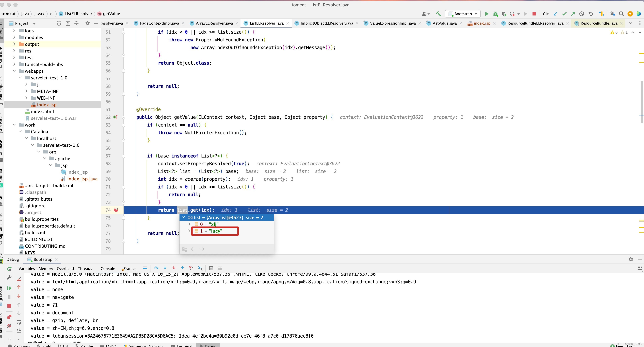644x347 pixels.
Task: Start debugging with the green bug icon
Action: (495, 14)
